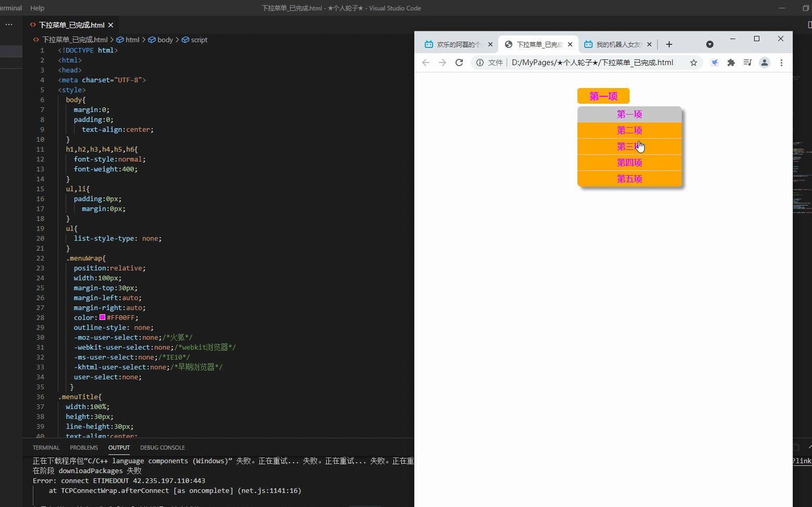
Task: Open the browser profile avatar icon
Action: [x=764, y=63]
